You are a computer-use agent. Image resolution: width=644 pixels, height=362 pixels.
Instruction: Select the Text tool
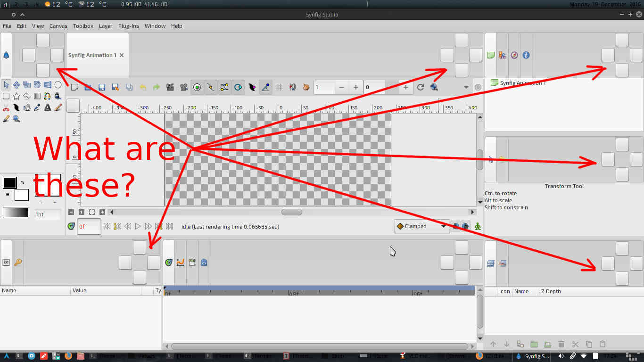pyautogui.click(x=48, y=107)
